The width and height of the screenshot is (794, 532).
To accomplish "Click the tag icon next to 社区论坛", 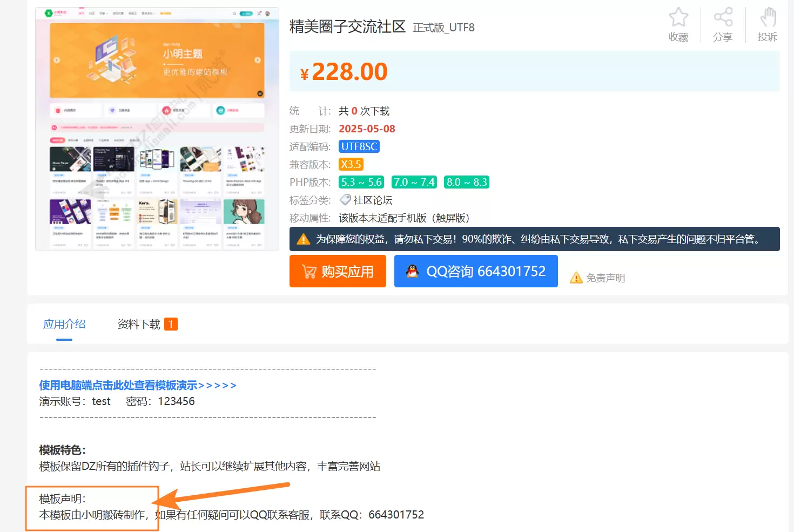I will (x=345, y=200).
